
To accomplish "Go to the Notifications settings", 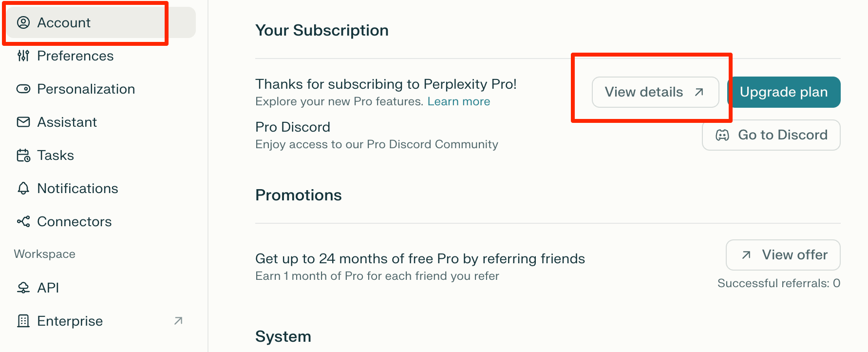I will pos(77,189).
